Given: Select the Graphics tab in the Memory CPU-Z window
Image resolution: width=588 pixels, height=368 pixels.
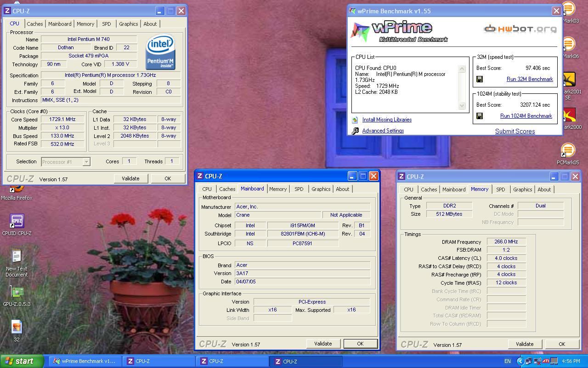Looking at the screenshot, I should pos(522,190).
